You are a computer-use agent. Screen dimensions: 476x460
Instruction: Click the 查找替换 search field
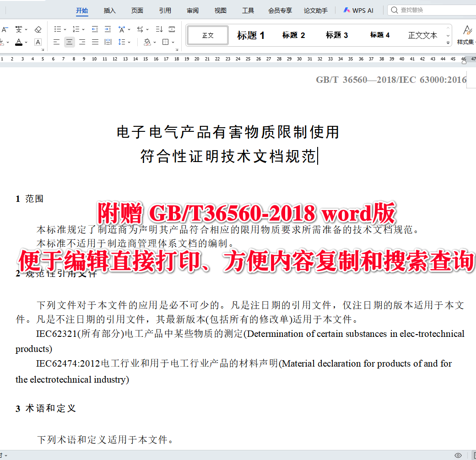point(432,10)
